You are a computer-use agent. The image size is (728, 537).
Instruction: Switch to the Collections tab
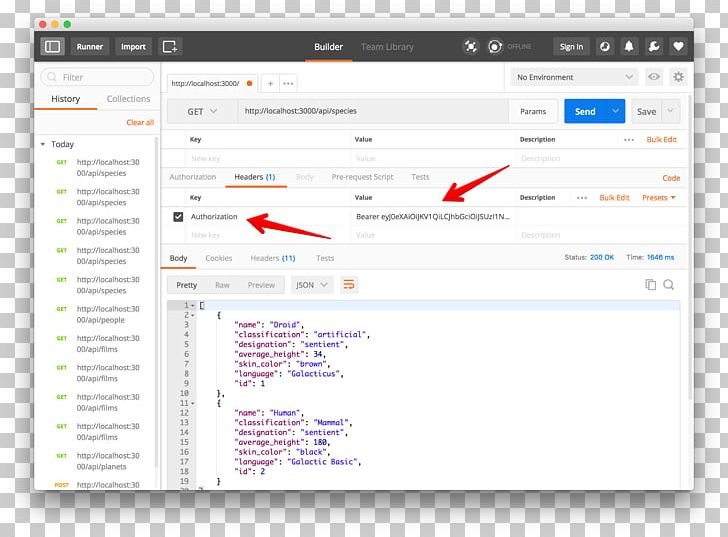click(x=128, y=99)
